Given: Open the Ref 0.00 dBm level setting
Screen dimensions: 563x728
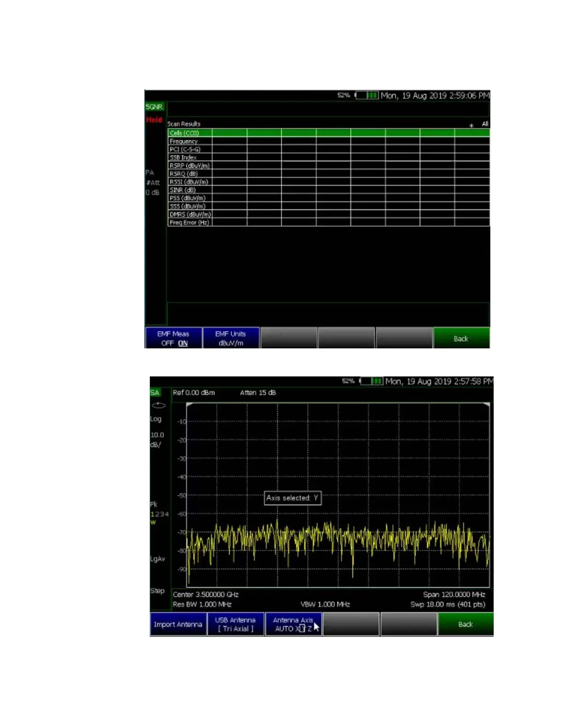Looking at the screenshot, I should 194,393.
